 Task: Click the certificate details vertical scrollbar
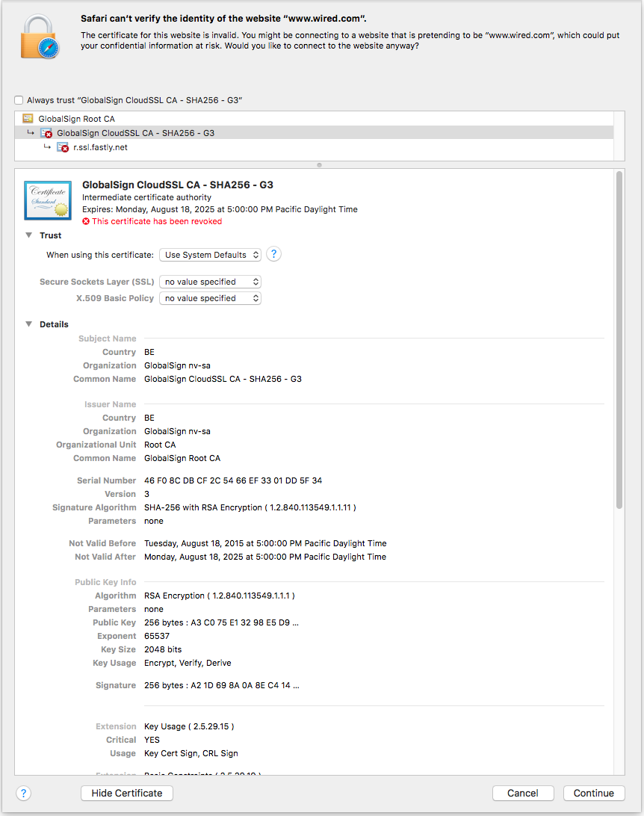[x=619, y=339]
